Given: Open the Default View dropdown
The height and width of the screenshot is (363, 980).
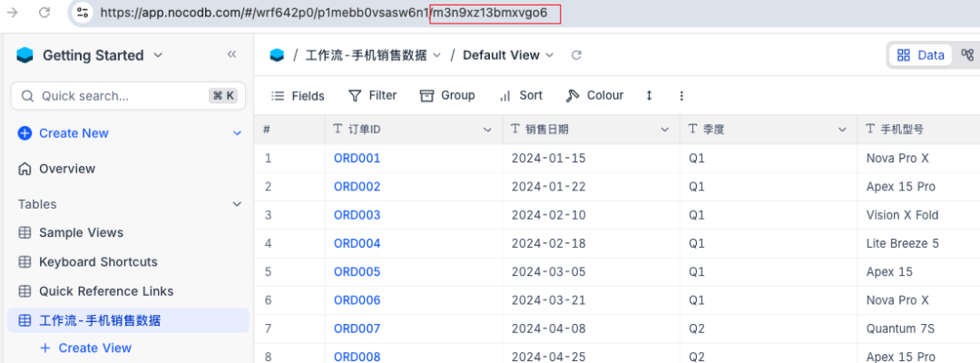Looking at the screenshot, I should tap(549, 55).
